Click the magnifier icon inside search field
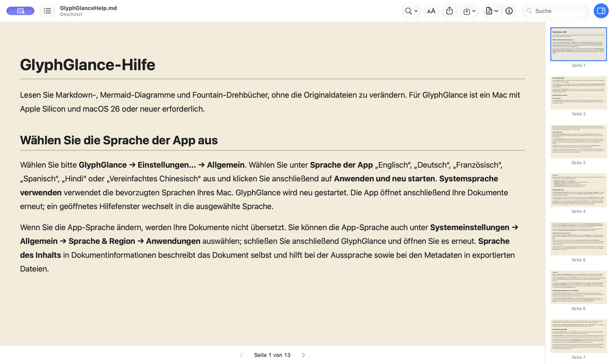Screen dimensions: 612x364 click(529, 11)
